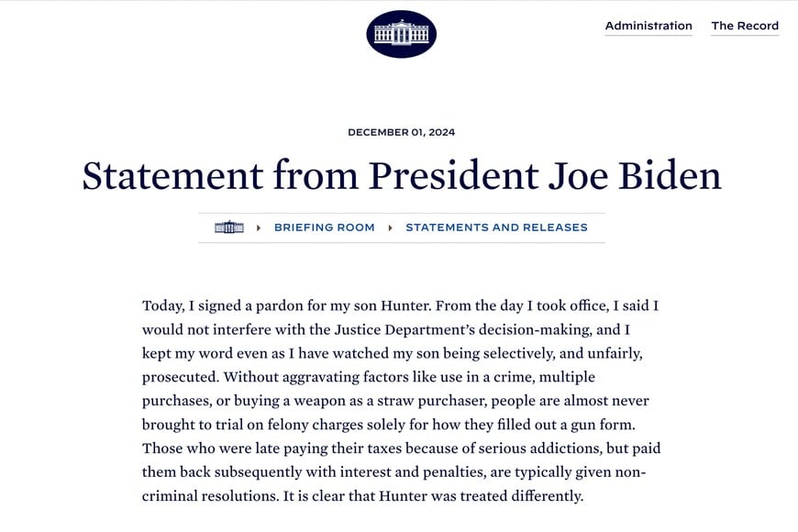Image resolution: width=798 pixels, height=532 pixels.
Task: Click the December 01, 2024 date
Action: coord(401,132)
